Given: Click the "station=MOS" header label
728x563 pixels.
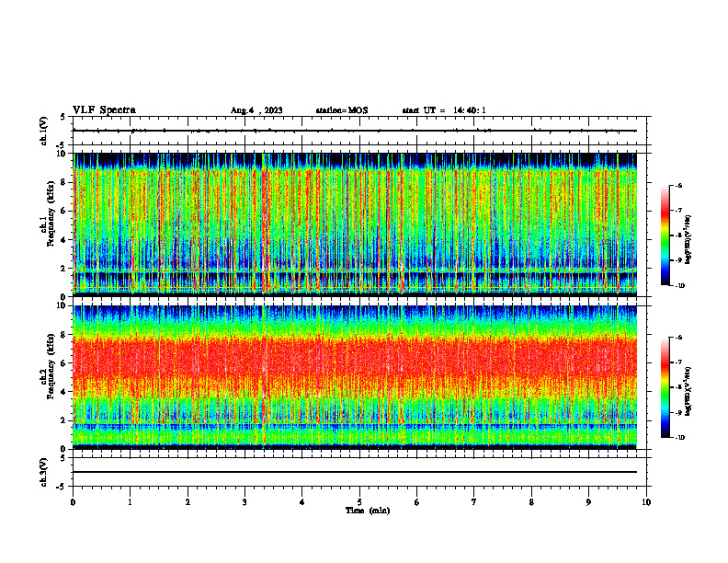Looking at the screenshot, I should pos(342,110).
